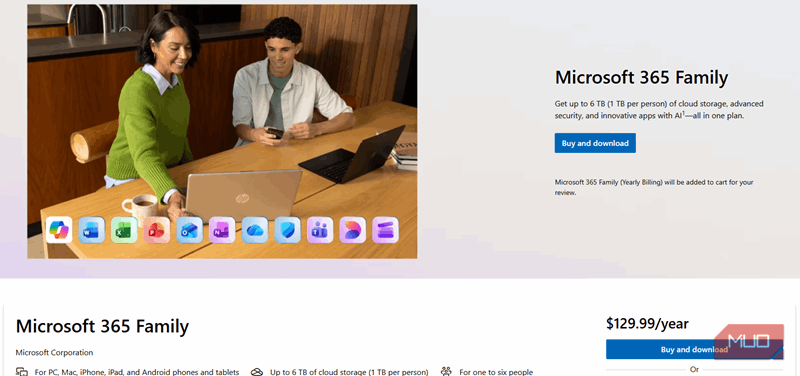This screenshot has height=376, width=800.
Task: Click Buy and download in the hero banner
Action: point(595,143)
